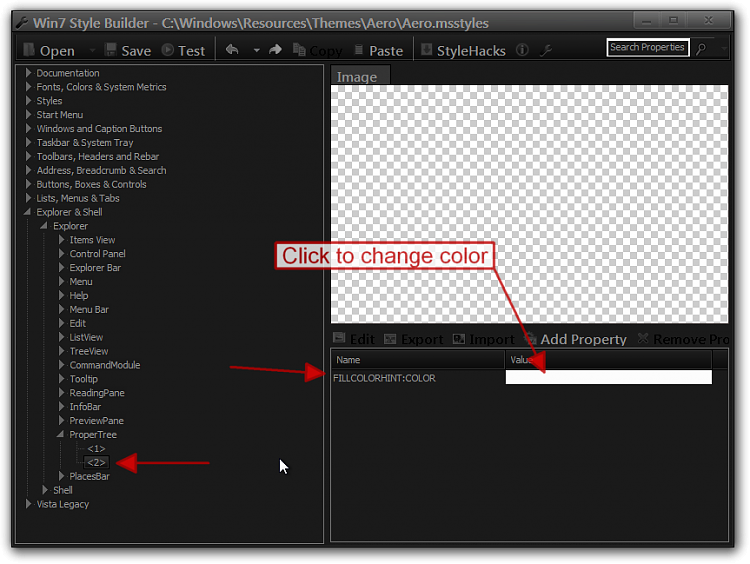Select the Help tree item
The image size is (750, 564).
click(79, 295)
